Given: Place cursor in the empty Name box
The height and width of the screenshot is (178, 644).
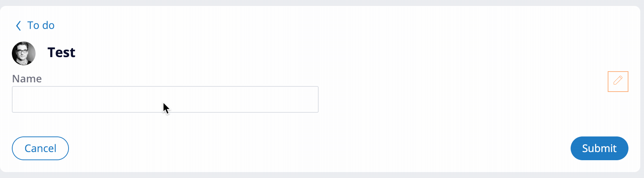Looking at the screenshot, I should tap(165, 99).
